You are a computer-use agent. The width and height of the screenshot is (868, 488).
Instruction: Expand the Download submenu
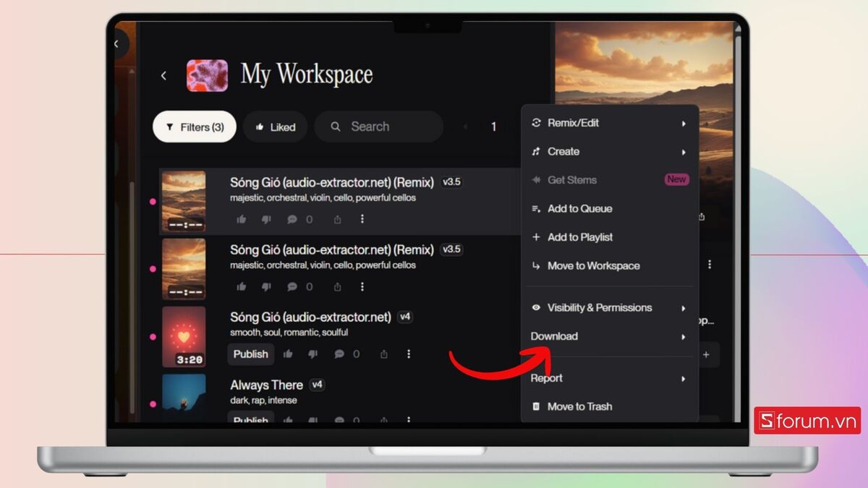tap(609, 336)
